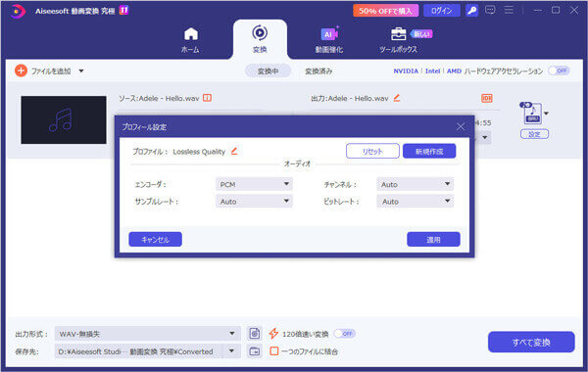Viewport: 588px width, 372px height.
Task: Click the 保存先 save path field
Action: pos(139,351)
